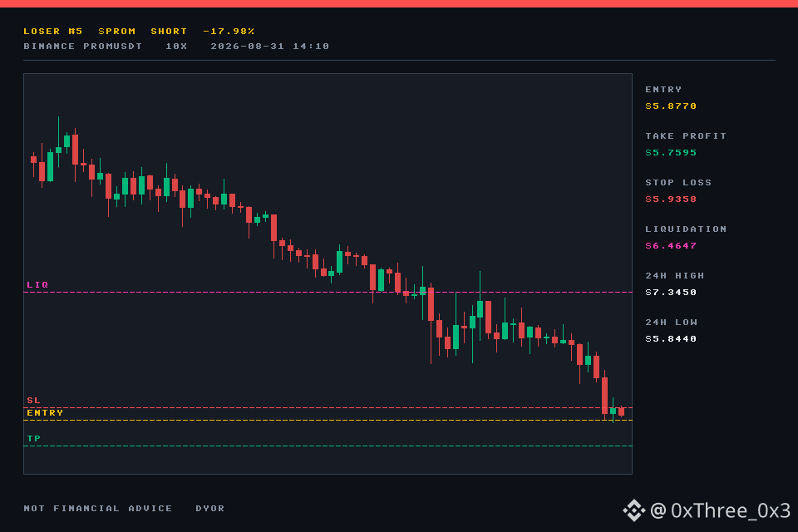Click the LIQUIDATION heading

[x=686, y=229]
